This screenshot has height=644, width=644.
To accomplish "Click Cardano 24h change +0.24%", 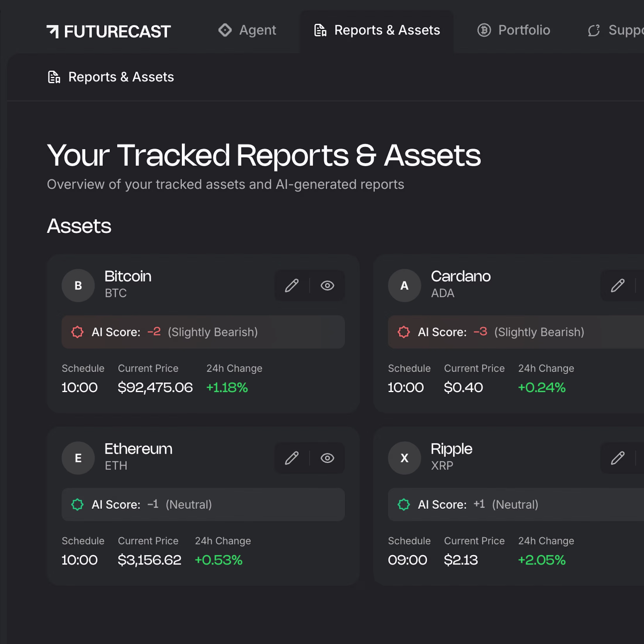I will pos(542,387).
